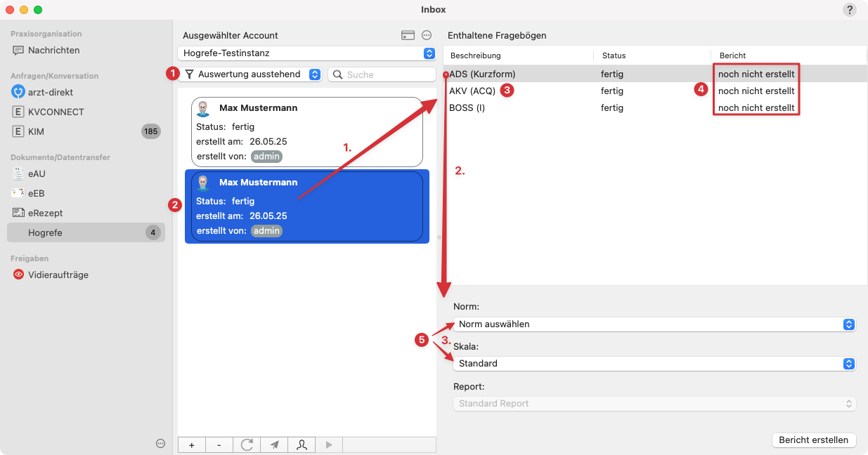
Task: Click the question mark help button
Action: point(850,10)
